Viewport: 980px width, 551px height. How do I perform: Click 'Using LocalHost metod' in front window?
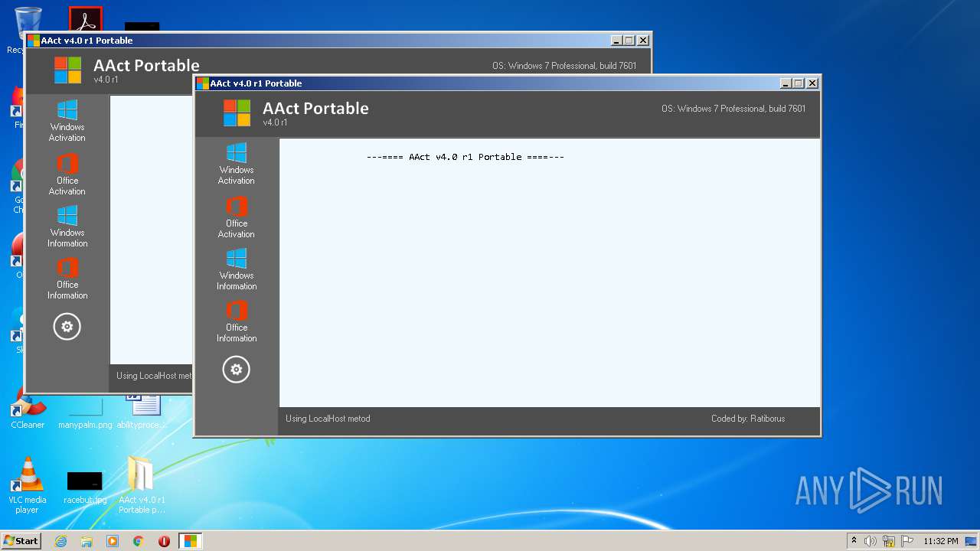pos(328,419)
